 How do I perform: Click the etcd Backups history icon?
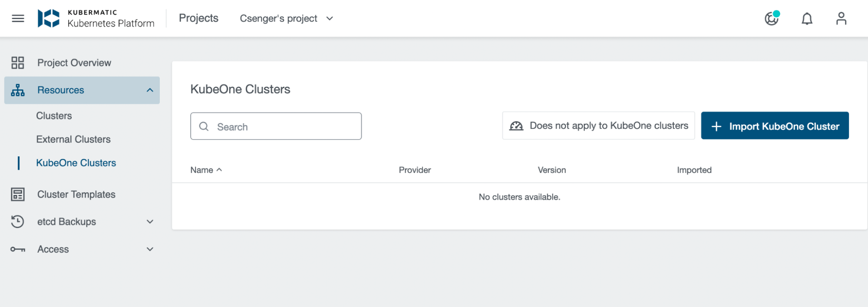[18, 221]
